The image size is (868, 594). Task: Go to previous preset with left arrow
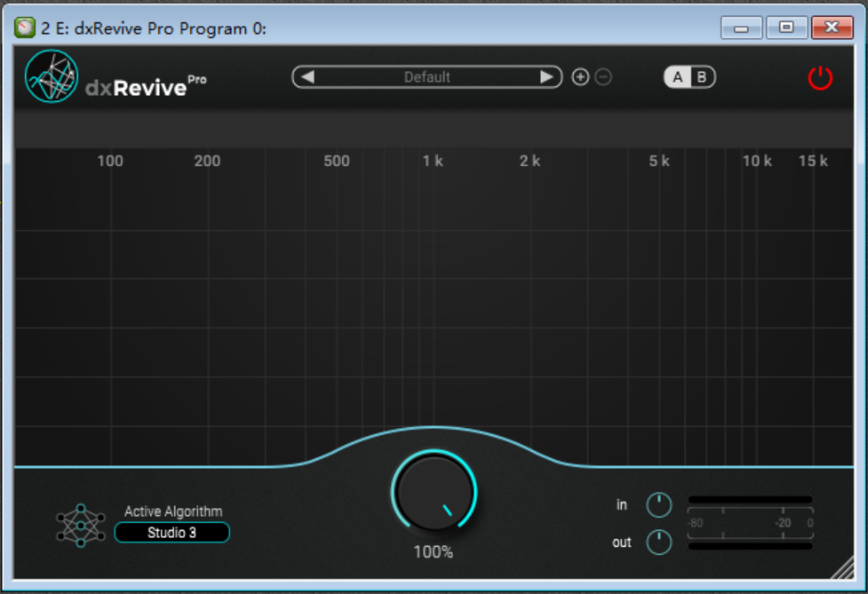click(307, 77)
